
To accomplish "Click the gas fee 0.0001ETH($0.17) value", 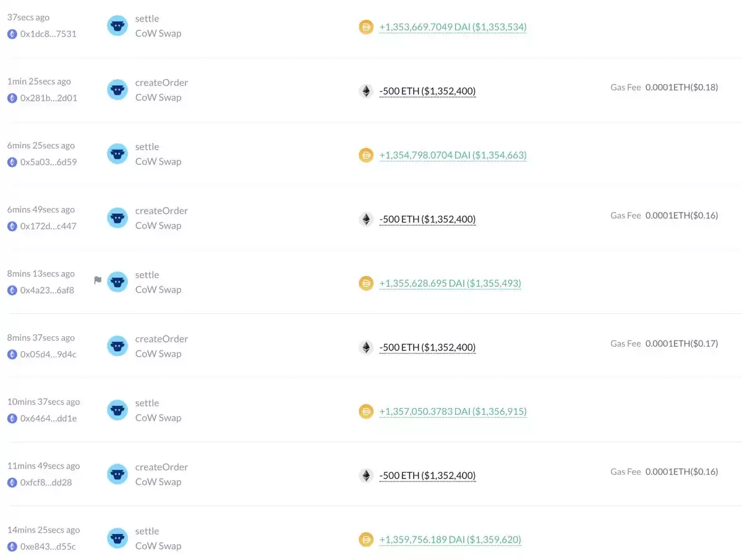I will coord(682,343).
